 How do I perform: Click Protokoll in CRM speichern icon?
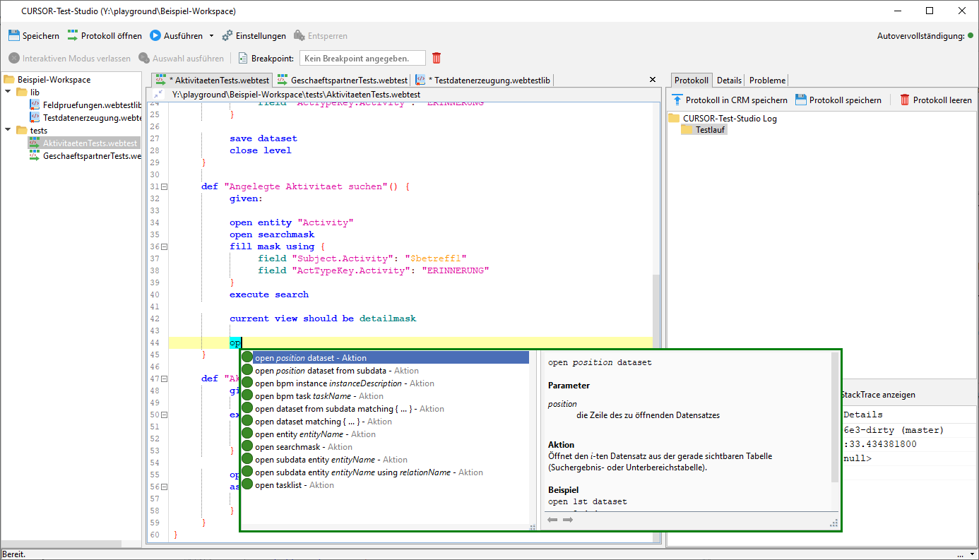click(678, 100)
